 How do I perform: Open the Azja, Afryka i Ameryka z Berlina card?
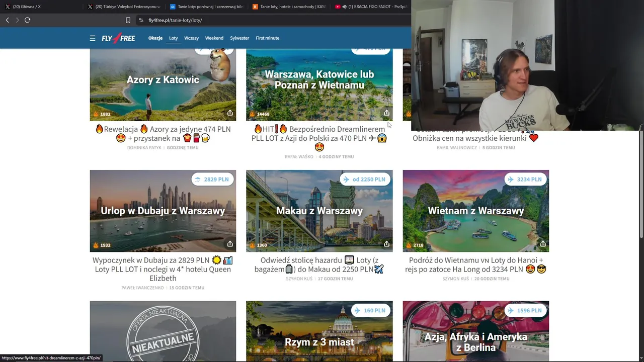476,332
